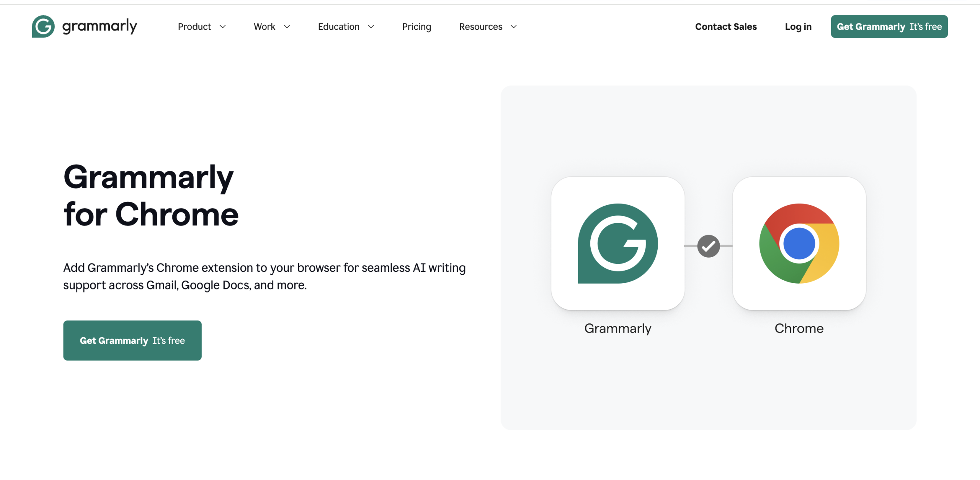Click the grammarly wordmark in the header

pos(100,26)
